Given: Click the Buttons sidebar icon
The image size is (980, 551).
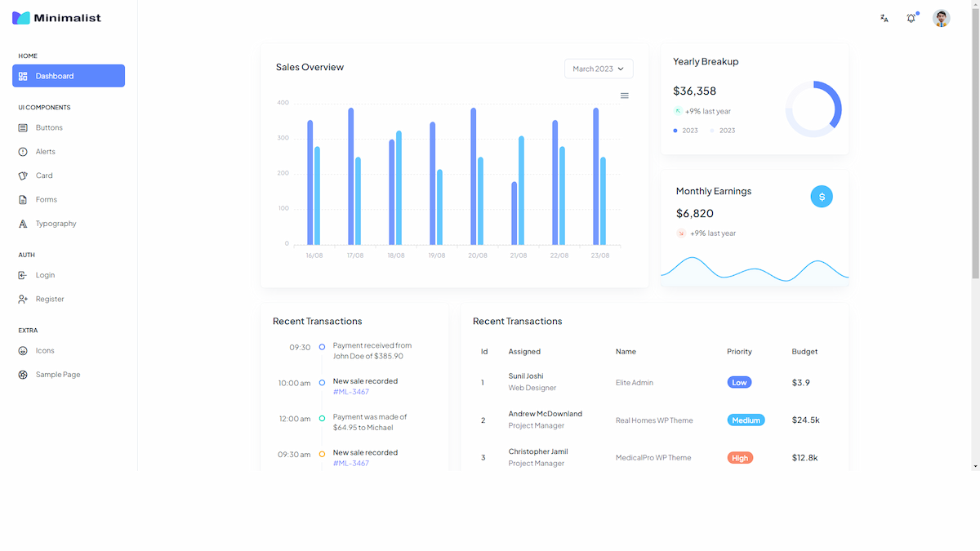Looking at the screenshot, I should coord(23,127).
